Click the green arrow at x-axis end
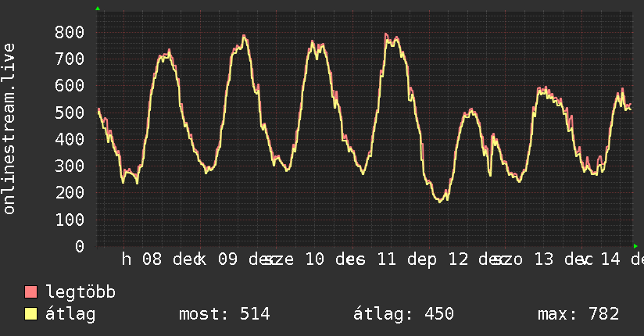Image resolution: width=644 pixels, height=336 pixels. coord(635,246)
